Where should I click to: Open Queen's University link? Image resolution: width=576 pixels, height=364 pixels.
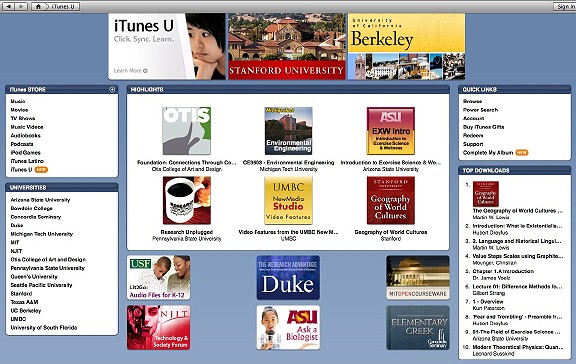click(34, 277)
